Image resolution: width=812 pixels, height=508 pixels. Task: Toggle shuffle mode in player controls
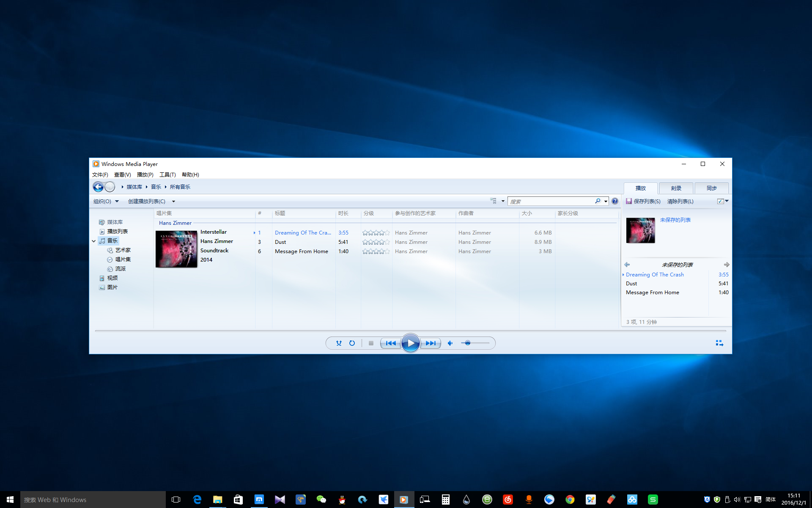click(x=339, y=343)
